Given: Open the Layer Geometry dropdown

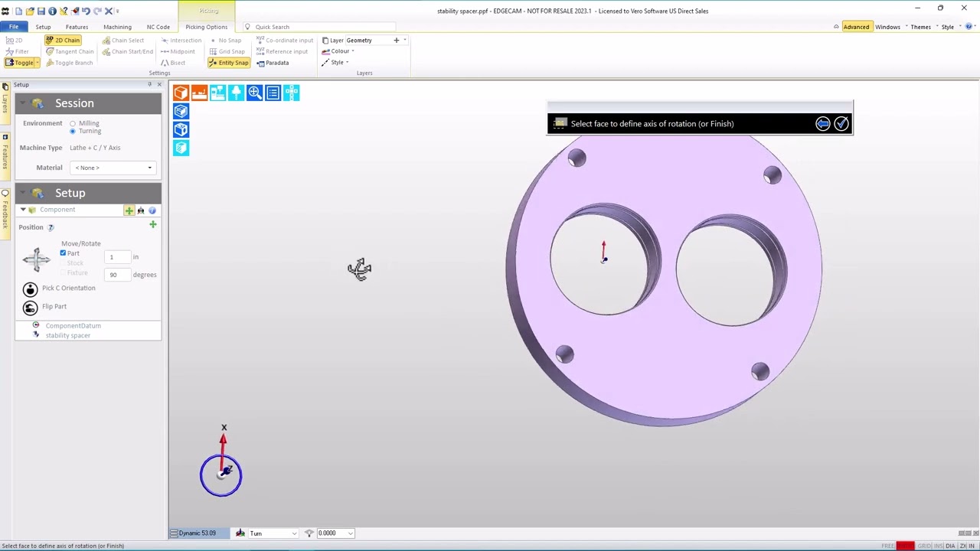Looking at the screenshot, I should pos(404,40).
